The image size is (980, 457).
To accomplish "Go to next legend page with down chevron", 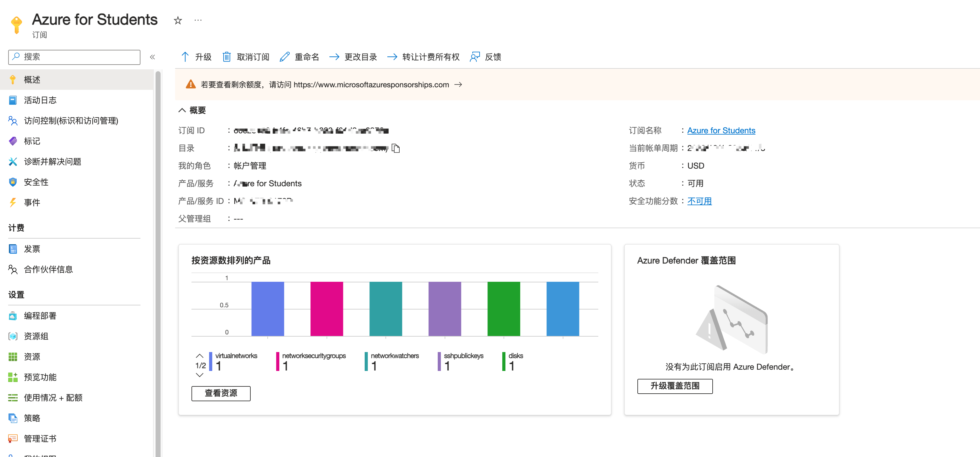I will (x=200, y=375).
